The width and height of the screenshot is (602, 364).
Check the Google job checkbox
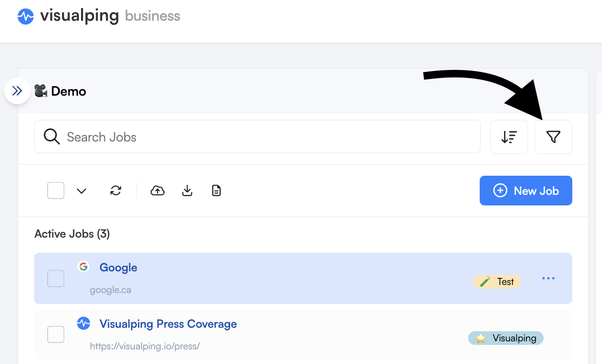click(56, 278)
